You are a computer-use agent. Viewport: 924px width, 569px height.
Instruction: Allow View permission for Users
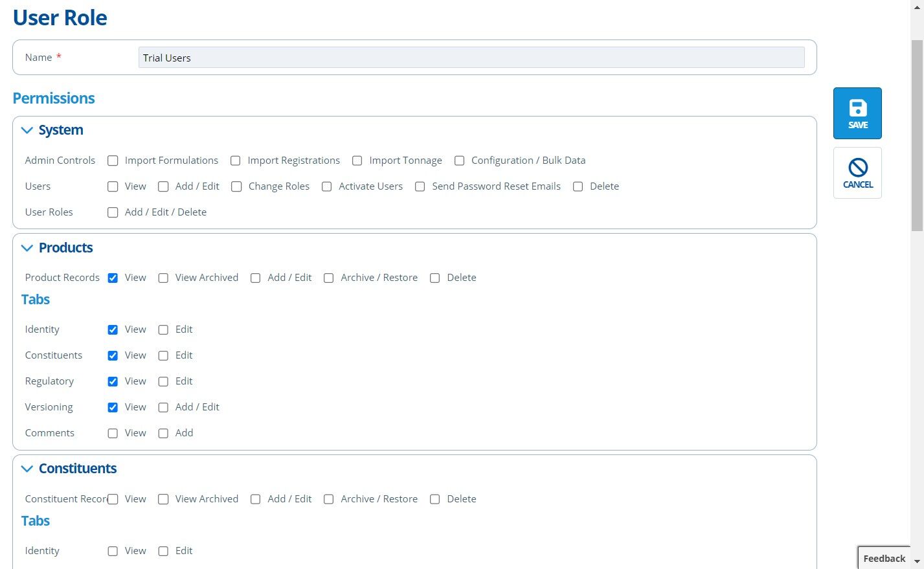pos(113,186)
